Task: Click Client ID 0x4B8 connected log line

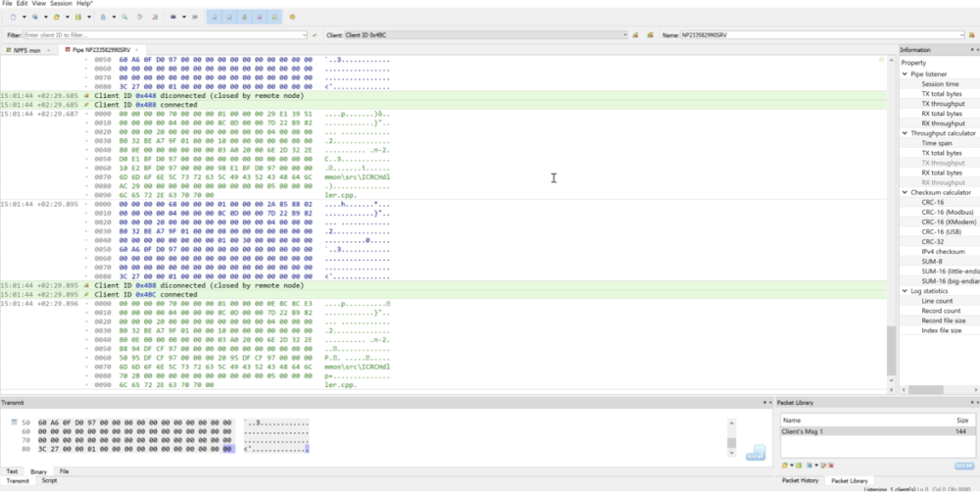Action: [443, 105]
